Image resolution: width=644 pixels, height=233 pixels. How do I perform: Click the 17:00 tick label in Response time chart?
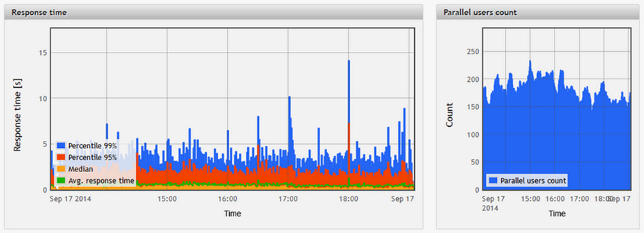[288, 198]
